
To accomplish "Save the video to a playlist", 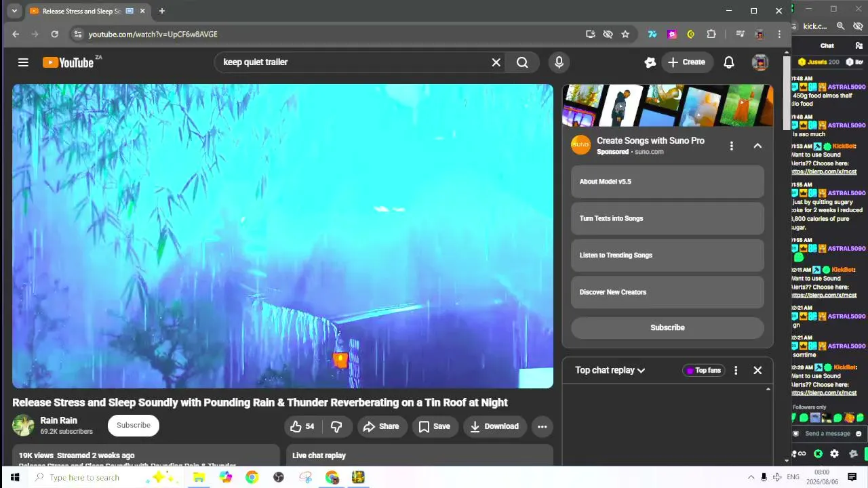I will coord(434,426).
